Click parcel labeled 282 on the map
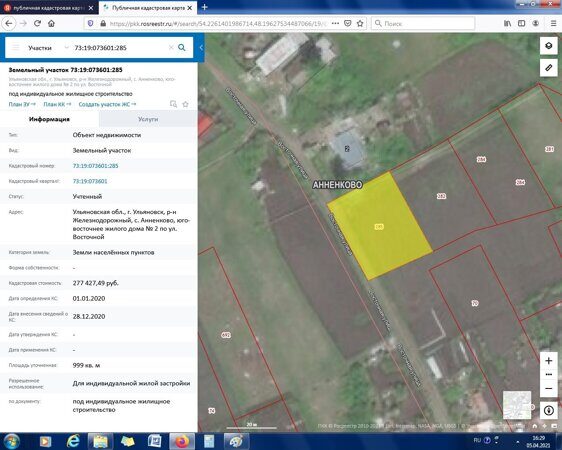 [442, 196]
